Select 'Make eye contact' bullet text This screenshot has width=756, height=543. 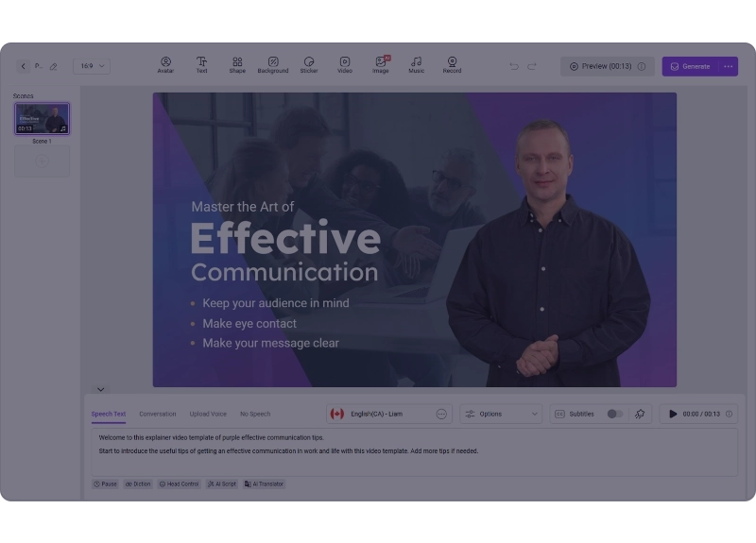coord(249,323)
